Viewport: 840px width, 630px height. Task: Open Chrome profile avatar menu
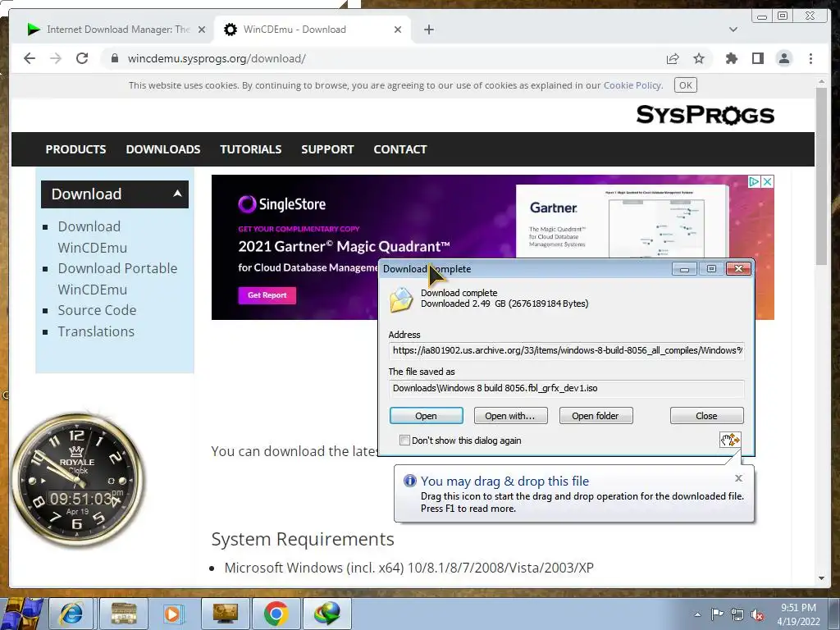(783, 58)
